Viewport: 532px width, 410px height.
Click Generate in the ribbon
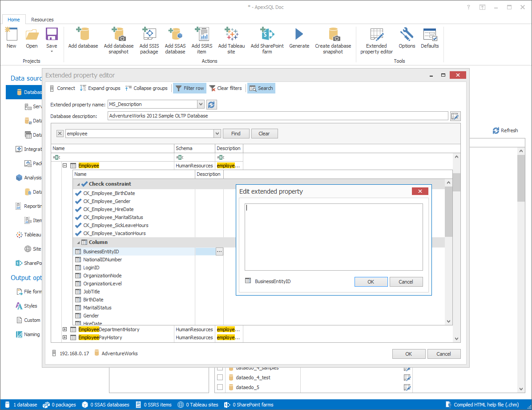click(x=299, y=35)
